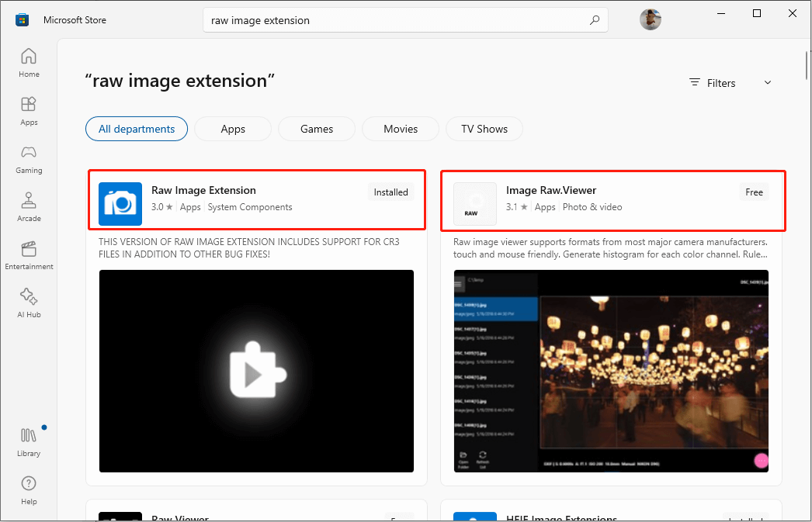
Task: Click the Raw image viewer description text
Action: (x=611, y=247)
